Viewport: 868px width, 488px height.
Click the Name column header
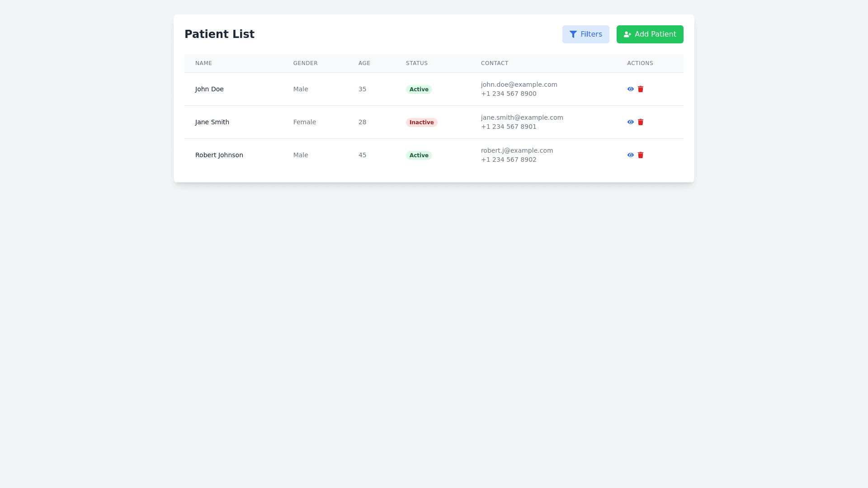click(203, 63)
